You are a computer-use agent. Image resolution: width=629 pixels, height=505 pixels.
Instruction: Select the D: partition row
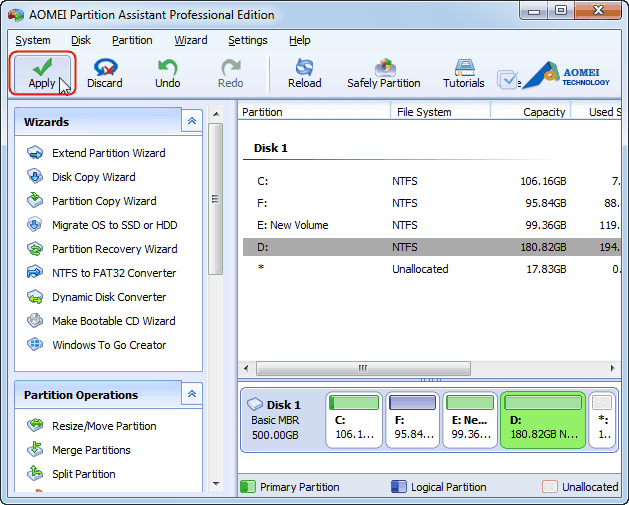(432, 247)
